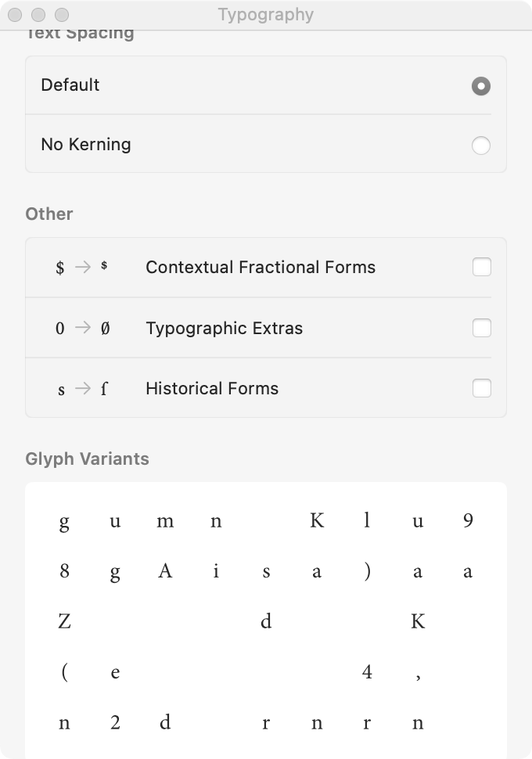Choose the glyph variant 8
The height and width of the screenshot is (759, 532).
(64, 570)
